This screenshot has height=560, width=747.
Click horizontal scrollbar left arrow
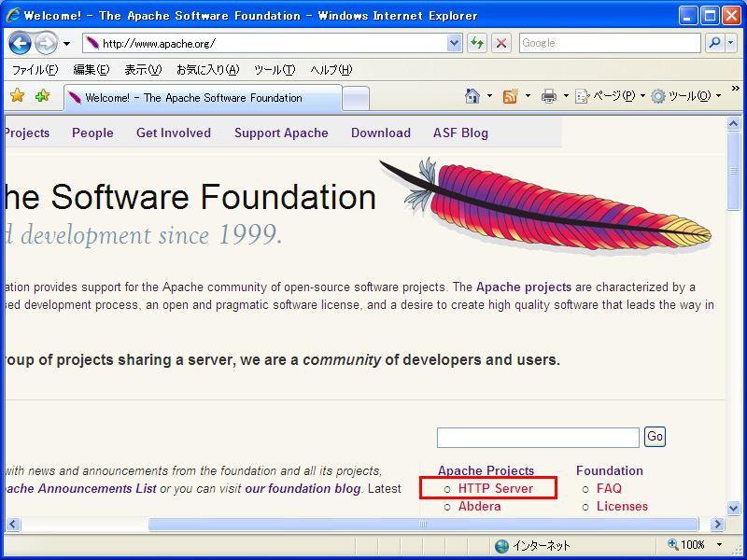(x=12, y=525)
